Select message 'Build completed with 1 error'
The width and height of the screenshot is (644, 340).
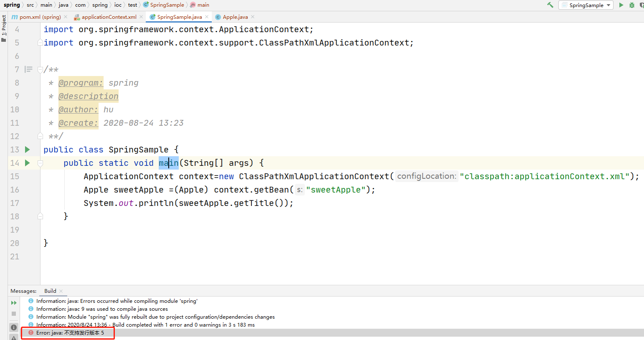(x=145, y=325)
